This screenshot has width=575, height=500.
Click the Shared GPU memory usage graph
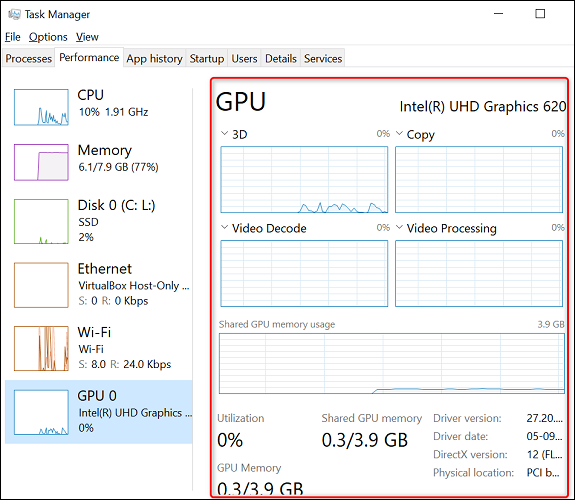(392, 364)
